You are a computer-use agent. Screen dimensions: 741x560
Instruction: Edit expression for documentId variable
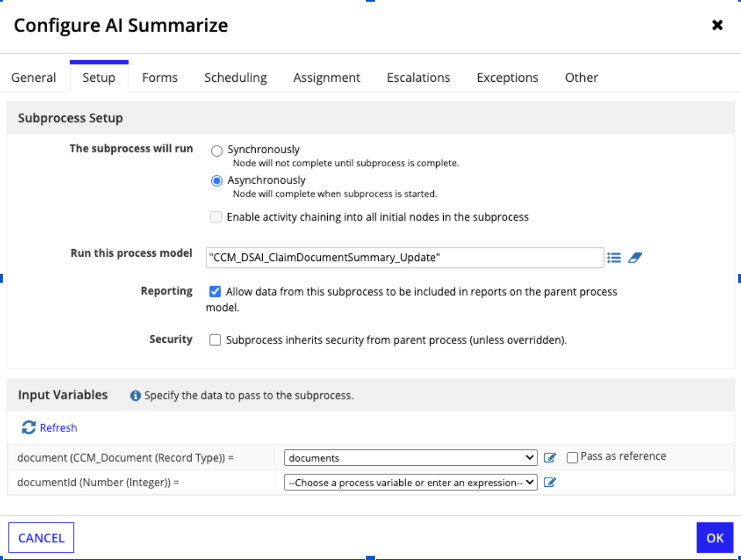(x=550, y=482)
